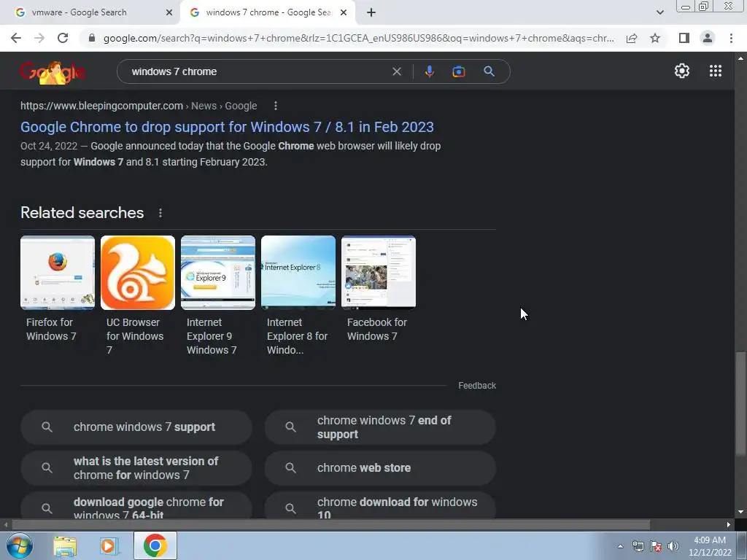Click the scroll-right arrow
The width and height of the screenshot is (747, 560).
click(x=729, y=525)
